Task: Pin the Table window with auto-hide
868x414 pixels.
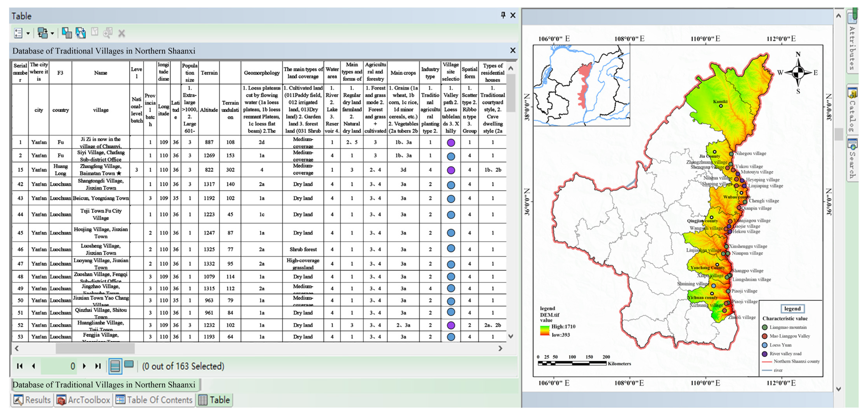Action: coord(503,15)
